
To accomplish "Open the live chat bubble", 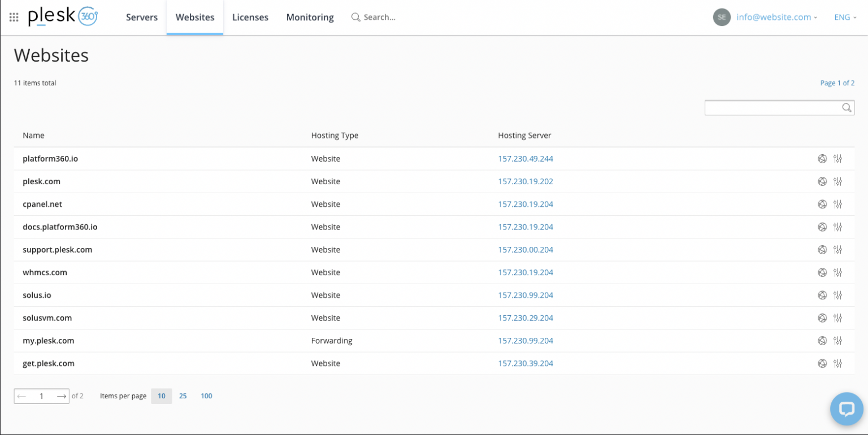I will tap(847, 408).
